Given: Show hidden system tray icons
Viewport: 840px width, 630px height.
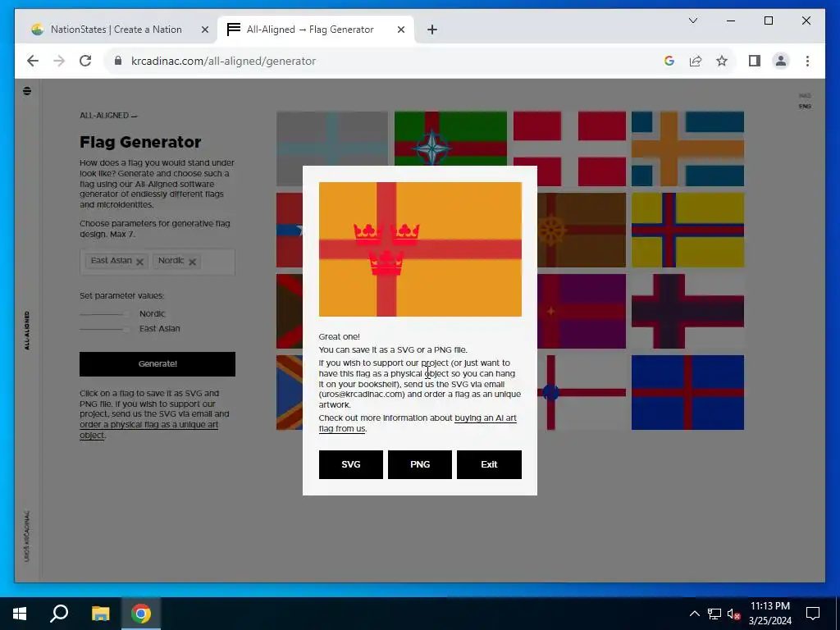Looking at the screenshot, I should (x=694, y=614).
